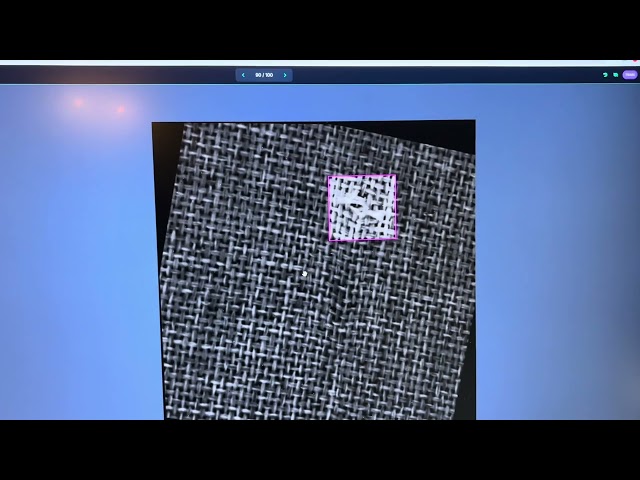Click on the fabric image canvas

[313, 269]
